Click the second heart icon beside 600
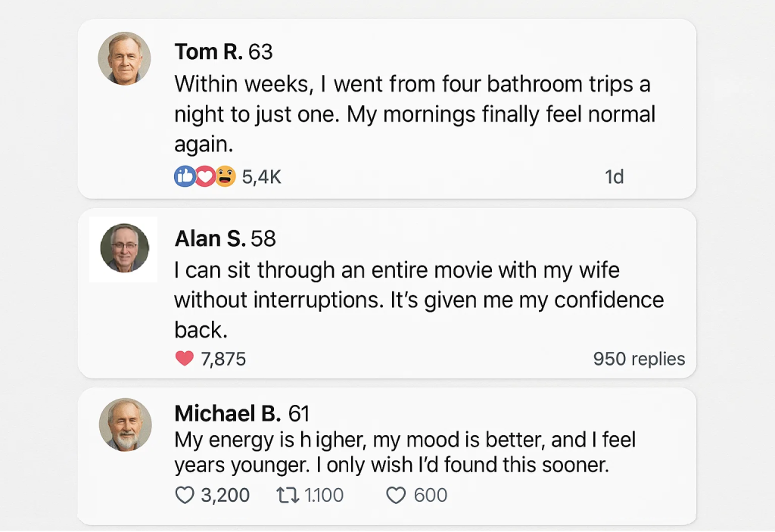 (x=397, y=495)
